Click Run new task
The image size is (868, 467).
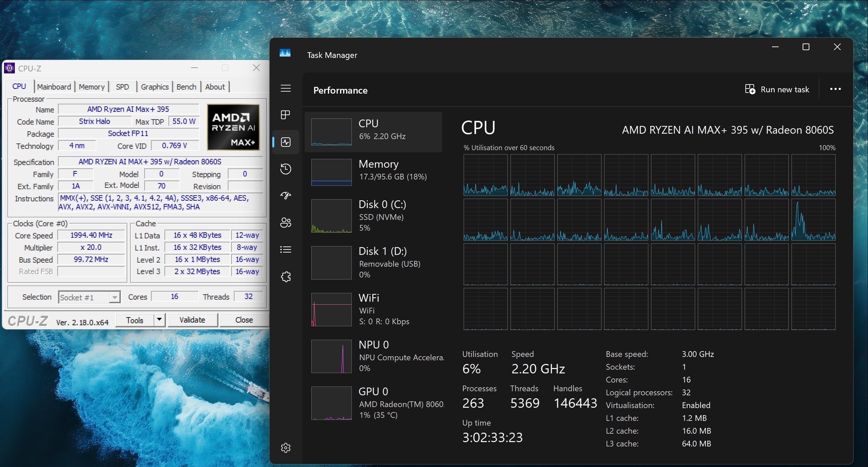777,90
